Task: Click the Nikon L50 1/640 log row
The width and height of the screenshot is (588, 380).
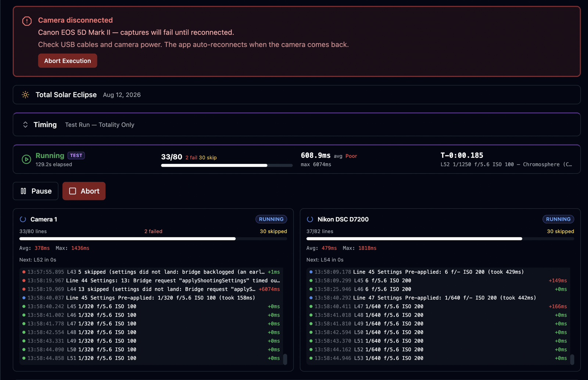Action: click(438, 332)
